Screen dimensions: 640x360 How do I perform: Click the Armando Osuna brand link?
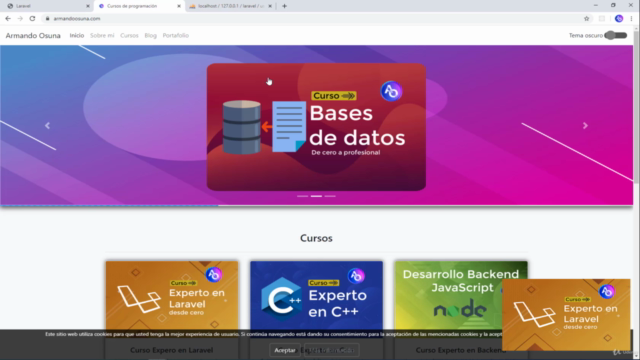33,36
